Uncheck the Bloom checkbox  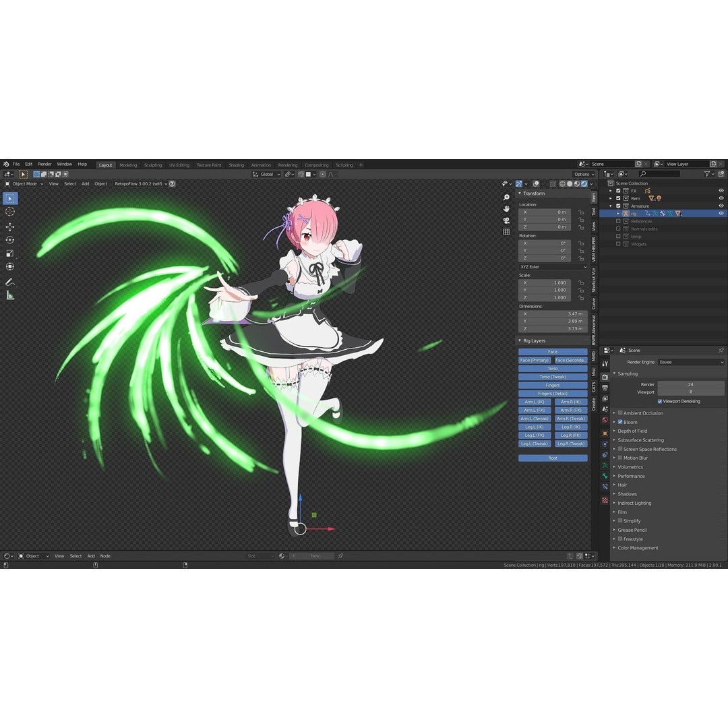click(x=620, y=422)
